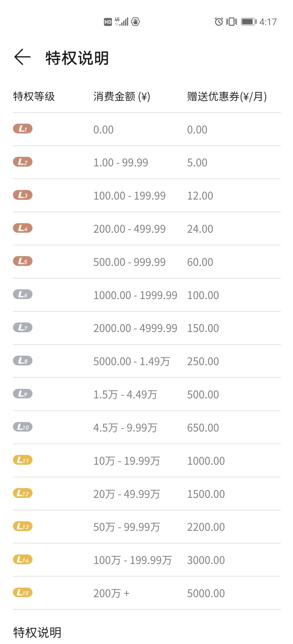Tap the 5000.00 coupon value
Viewport: 293px width, 644px height.
coord(206,593)
